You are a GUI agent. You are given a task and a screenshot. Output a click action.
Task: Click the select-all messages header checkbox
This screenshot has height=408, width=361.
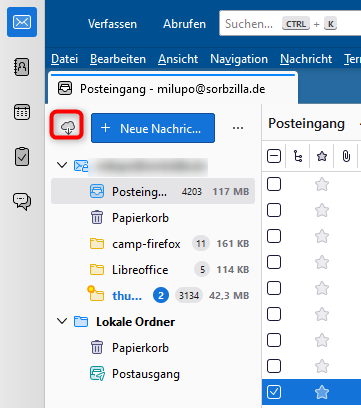point(274,156)
